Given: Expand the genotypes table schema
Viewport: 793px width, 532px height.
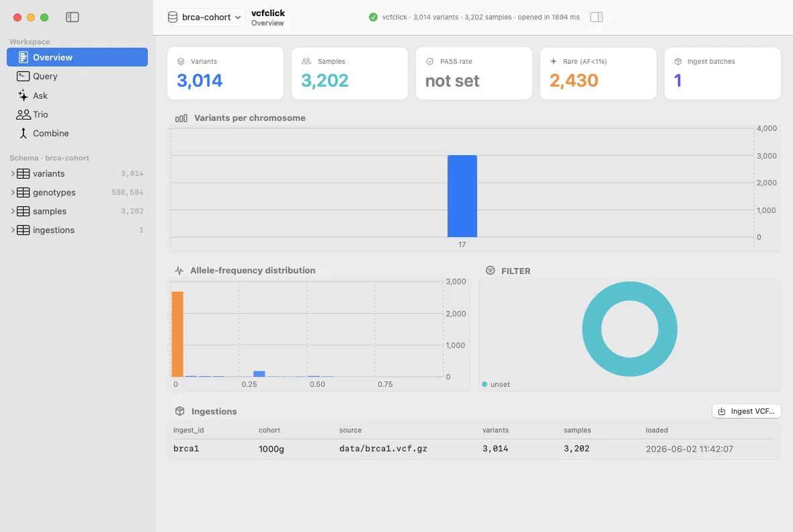Looking at the screenshot, I should (x=13, y=192).
